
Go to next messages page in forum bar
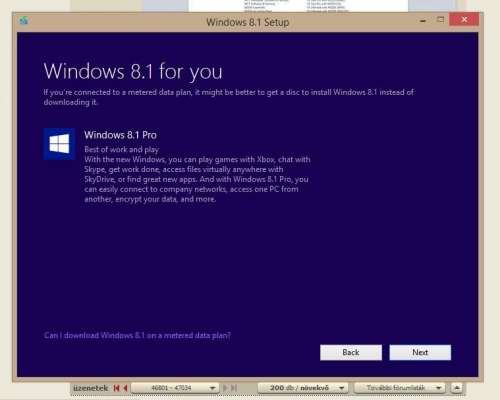(x=225, y=388)
